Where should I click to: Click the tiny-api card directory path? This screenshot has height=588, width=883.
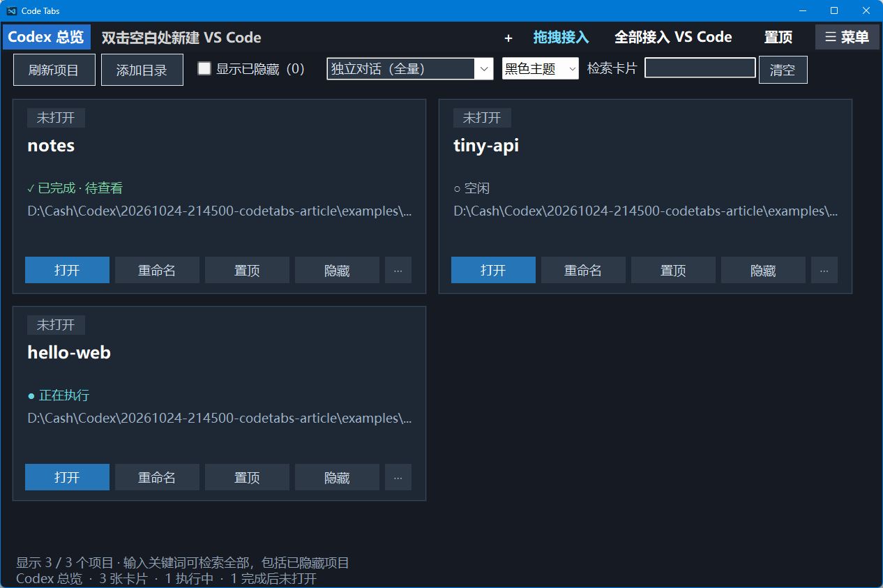pyautogui.click(x=646, y=211)
